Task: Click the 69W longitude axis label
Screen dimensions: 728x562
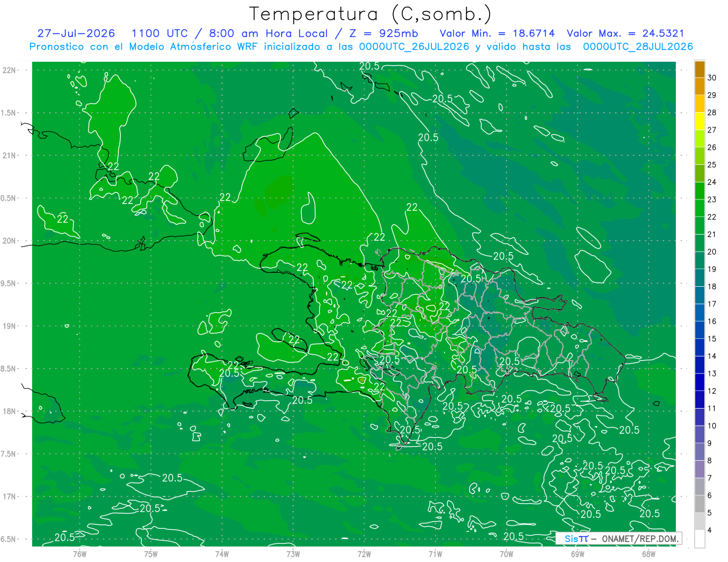Action: pyautogui.click(x=577, y=554)
